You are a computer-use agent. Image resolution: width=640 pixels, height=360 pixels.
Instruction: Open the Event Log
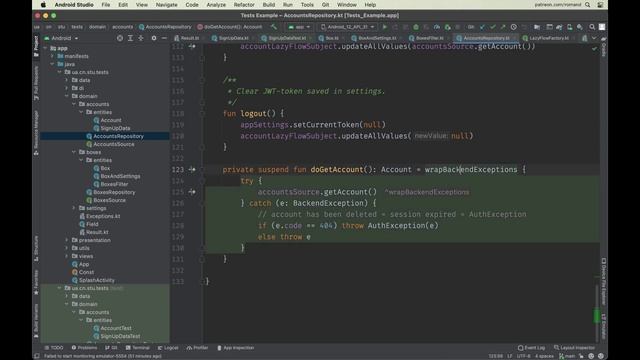[531, 348]
